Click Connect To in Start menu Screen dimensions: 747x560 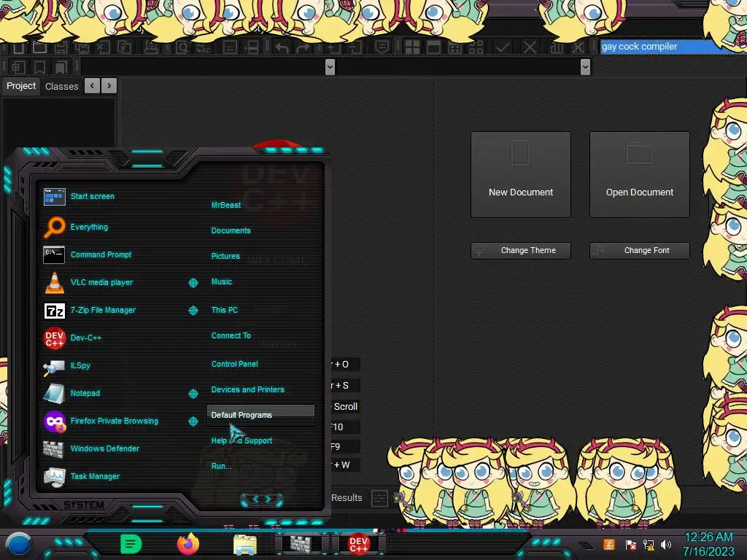pos(231,335)
